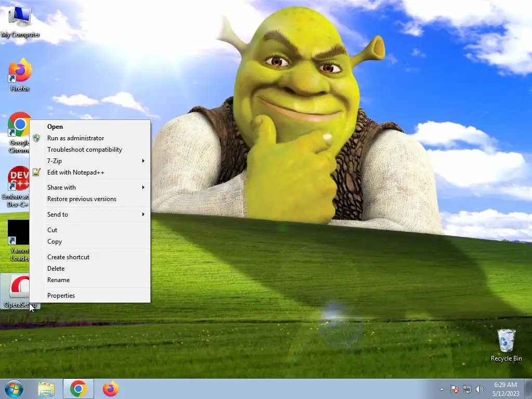Open My Computer desktop icon

(20, 22)
